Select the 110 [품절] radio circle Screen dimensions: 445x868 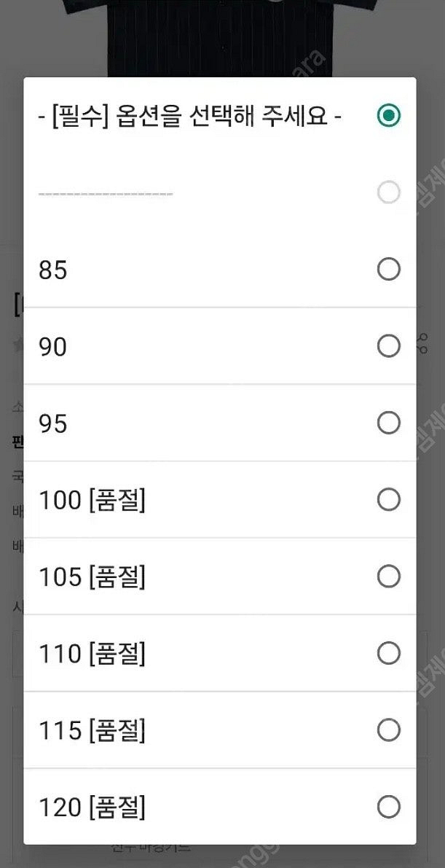point(388,654)
